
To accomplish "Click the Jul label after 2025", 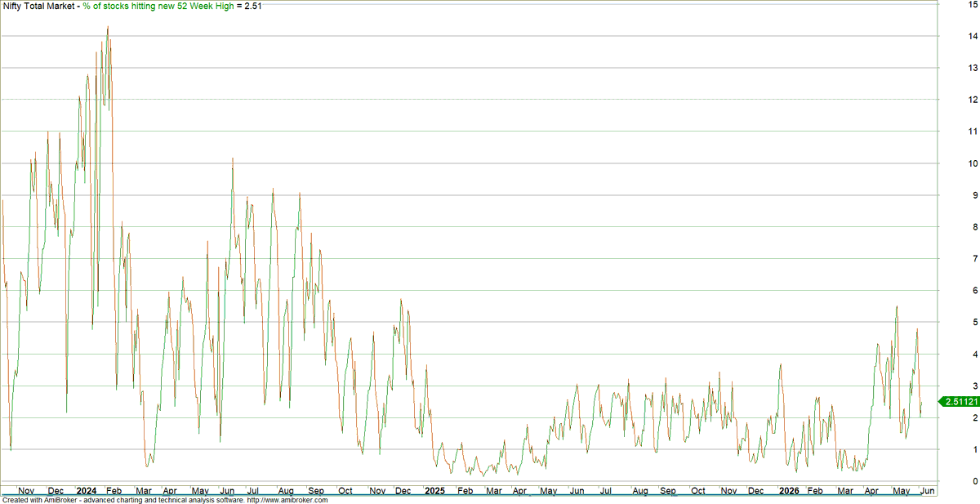I will click(605, 491).
